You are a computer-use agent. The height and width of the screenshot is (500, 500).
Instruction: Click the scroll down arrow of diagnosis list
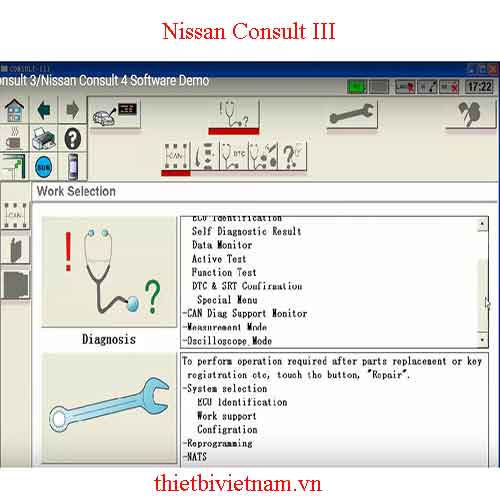tap(482, 340)
